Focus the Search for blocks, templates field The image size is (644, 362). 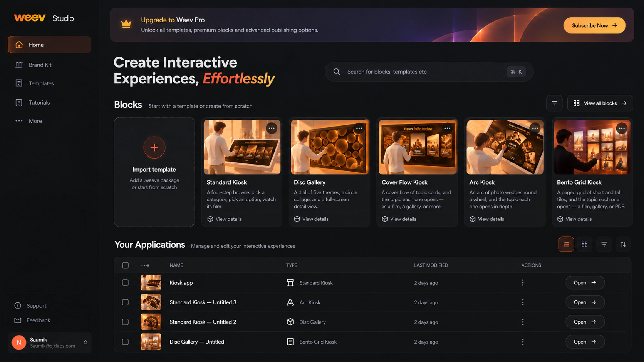(429, 72)
